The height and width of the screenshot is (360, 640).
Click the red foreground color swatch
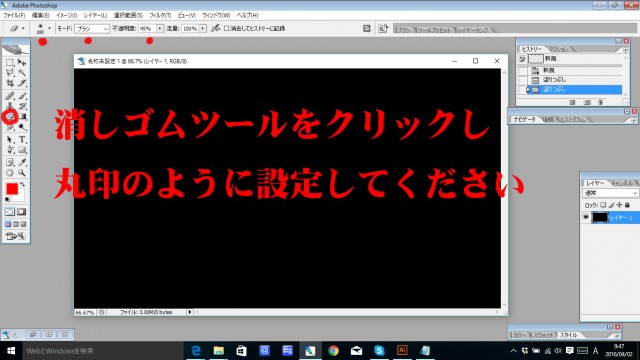pos(12,189)
